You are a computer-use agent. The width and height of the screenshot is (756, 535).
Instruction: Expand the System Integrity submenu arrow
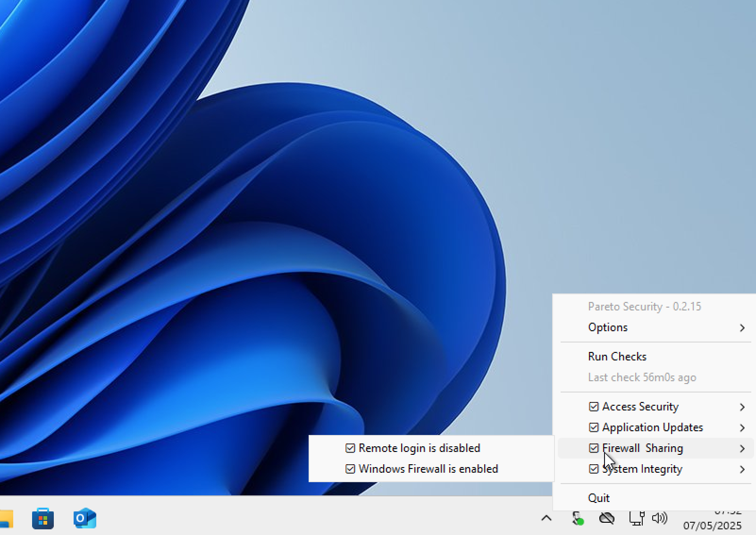click(742, 469)
